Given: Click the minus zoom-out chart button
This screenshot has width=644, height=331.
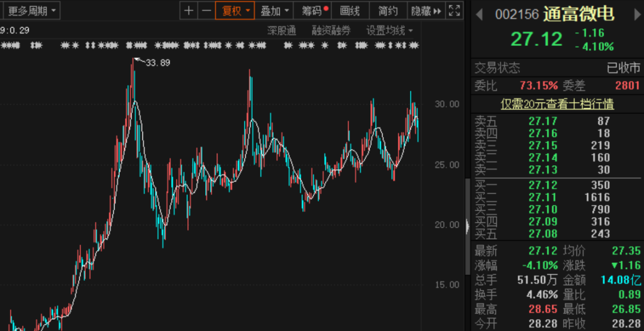Looking at the screenshot, I should (206, 11).
